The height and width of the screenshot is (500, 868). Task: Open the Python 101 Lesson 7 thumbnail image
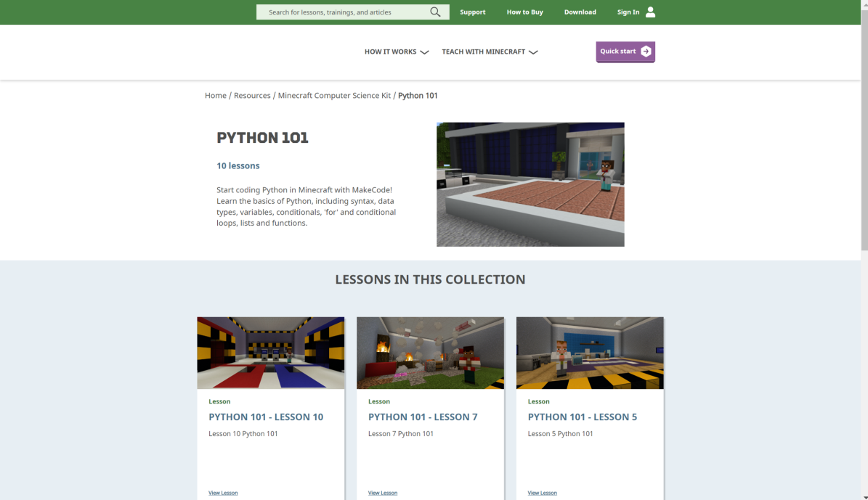430,353
